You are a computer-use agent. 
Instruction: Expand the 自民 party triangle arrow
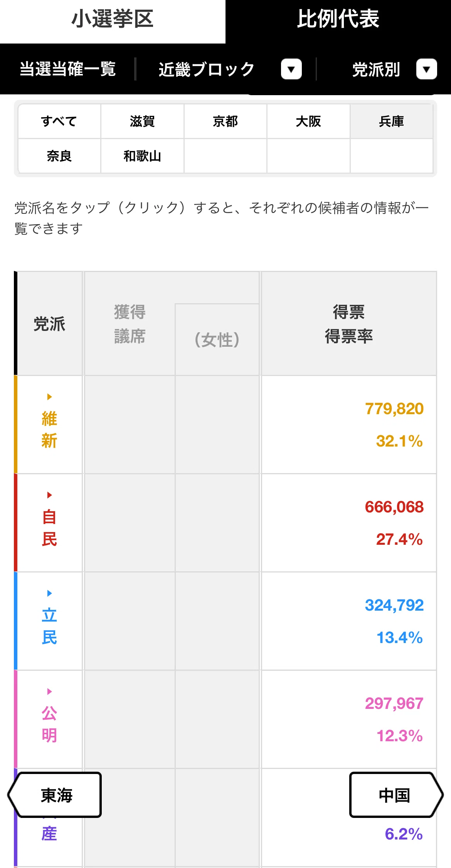click(49, 495)
